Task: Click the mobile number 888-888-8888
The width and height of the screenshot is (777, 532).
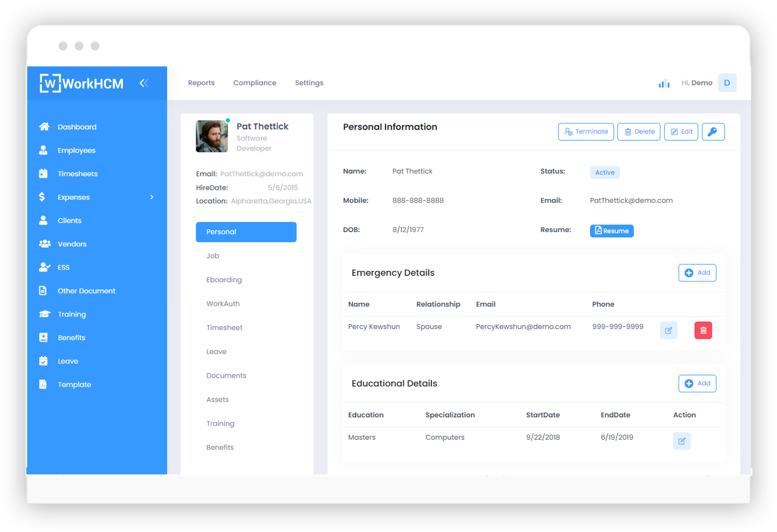Action: click(418, 200)
